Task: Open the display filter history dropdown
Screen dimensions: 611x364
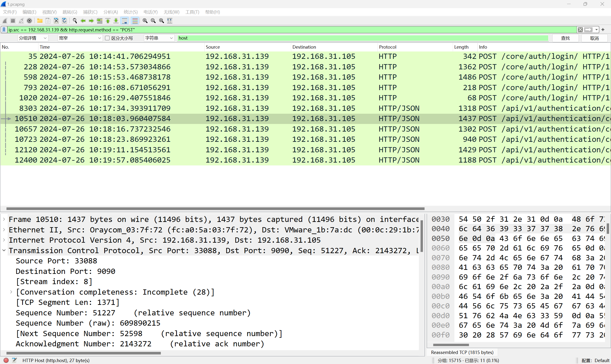Action: (x=596, y=30)
